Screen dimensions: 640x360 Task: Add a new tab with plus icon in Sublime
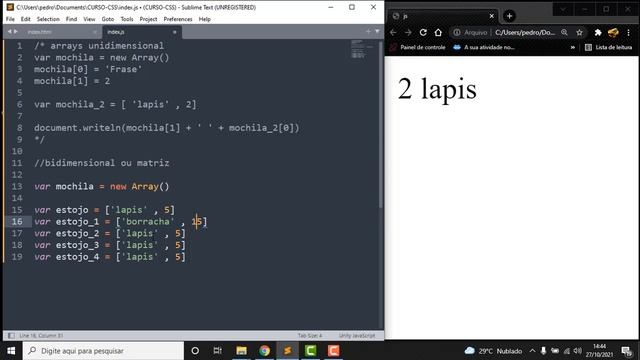click(x=368, y=31)
